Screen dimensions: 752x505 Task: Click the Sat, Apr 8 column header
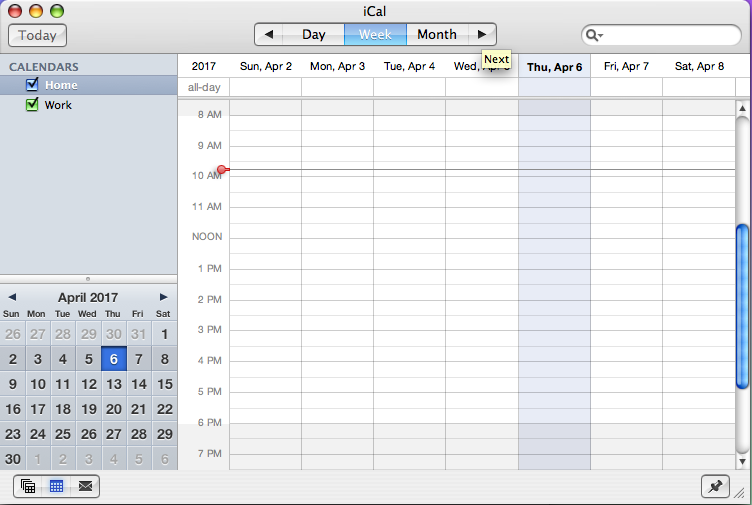tap(699, 66)
